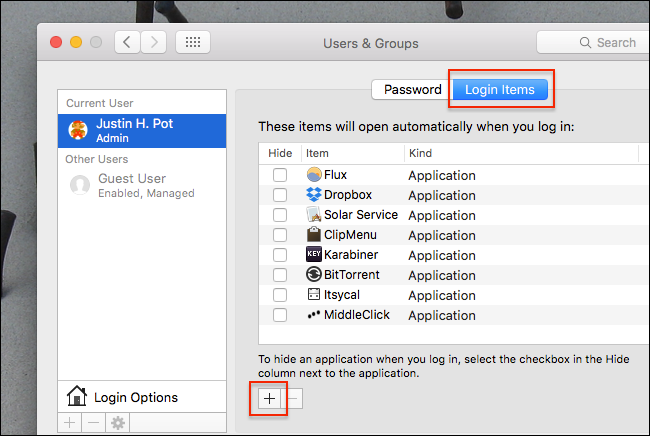Click Justin H. Pot's avatar picture
The width and height of the screenshot is (650, 436).
coord(78,130)
